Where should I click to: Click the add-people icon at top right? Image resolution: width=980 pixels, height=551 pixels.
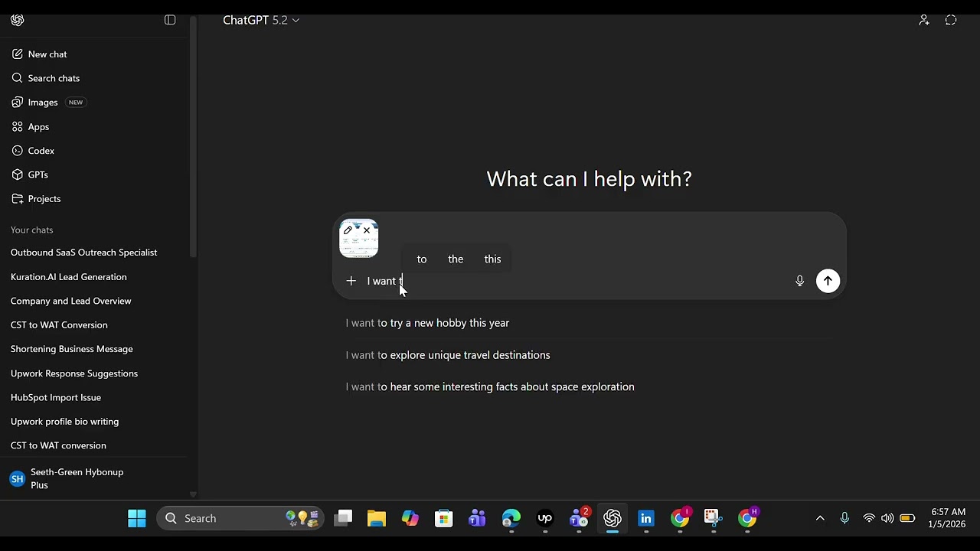click(x=924, y=20)
